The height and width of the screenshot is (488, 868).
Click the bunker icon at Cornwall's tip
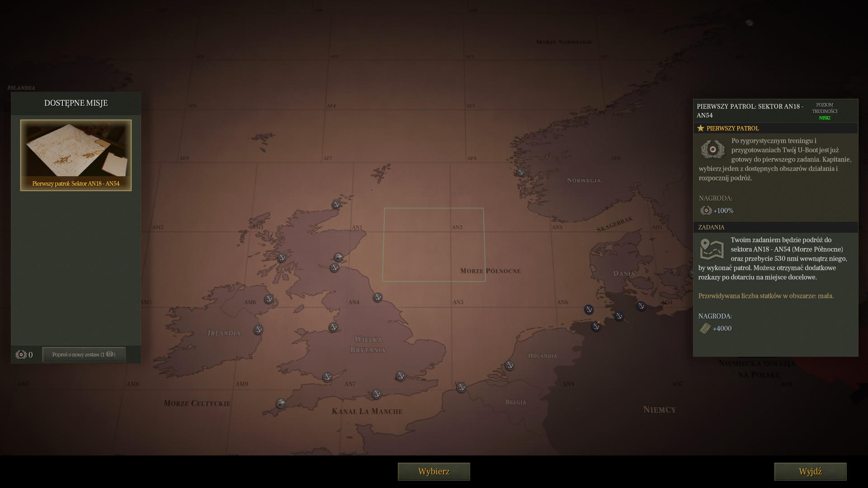click(281, 403)
